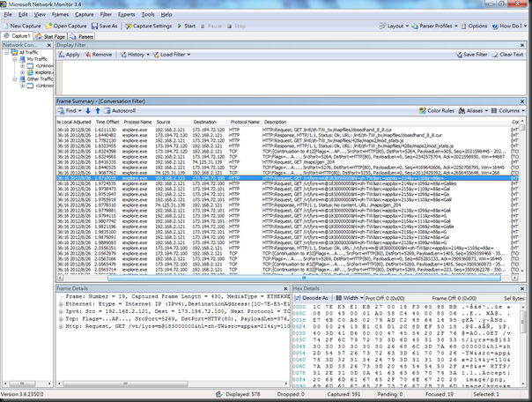The image size is (532, 402).
Task: Click inside the display filter text area
Action: (x=294, y=78)
